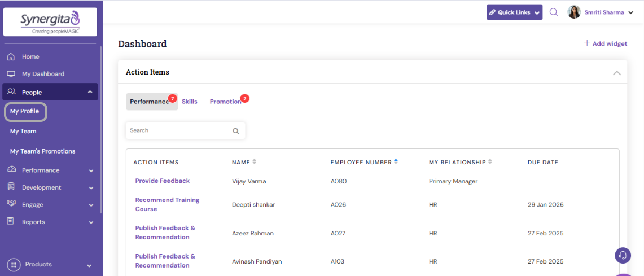644x276 pixels.
Task: Open Publish Feedback for Azeez Rahman
Action: [x=165, y=233]
